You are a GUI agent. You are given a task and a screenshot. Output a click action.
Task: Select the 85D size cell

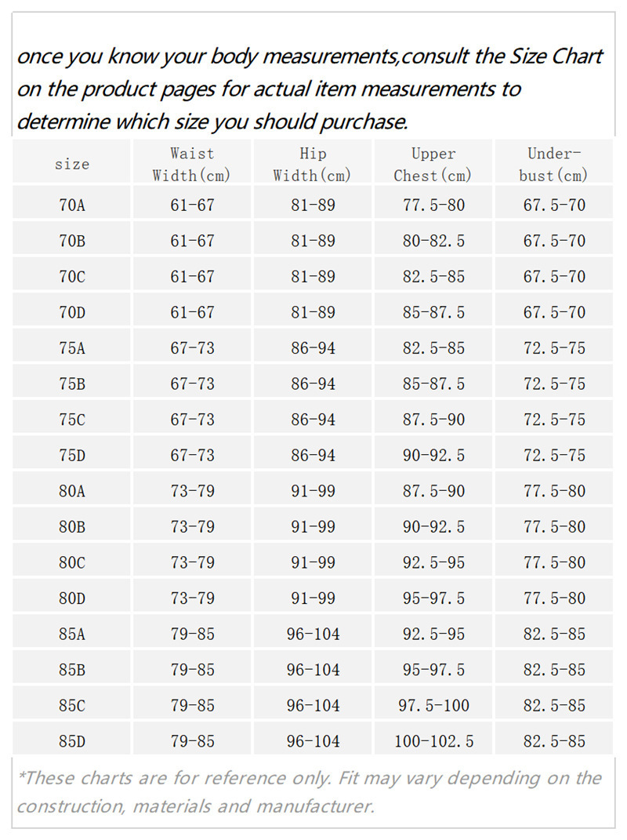click(x=71, y=741)
